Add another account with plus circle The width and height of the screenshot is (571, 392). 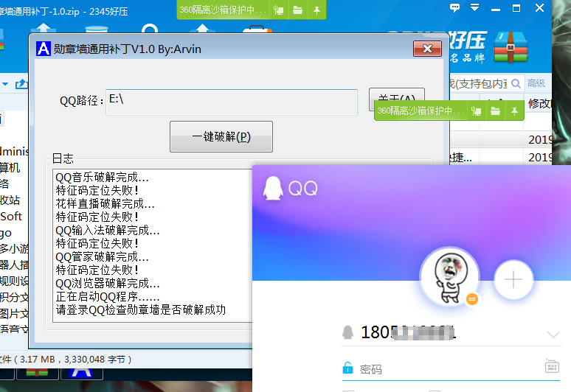point(513,280)
